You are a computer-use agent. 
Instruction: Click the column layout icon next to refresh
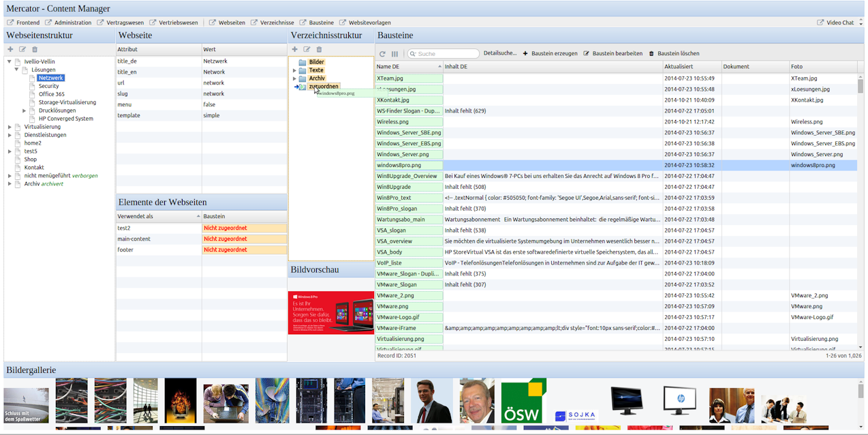[394, 53]
